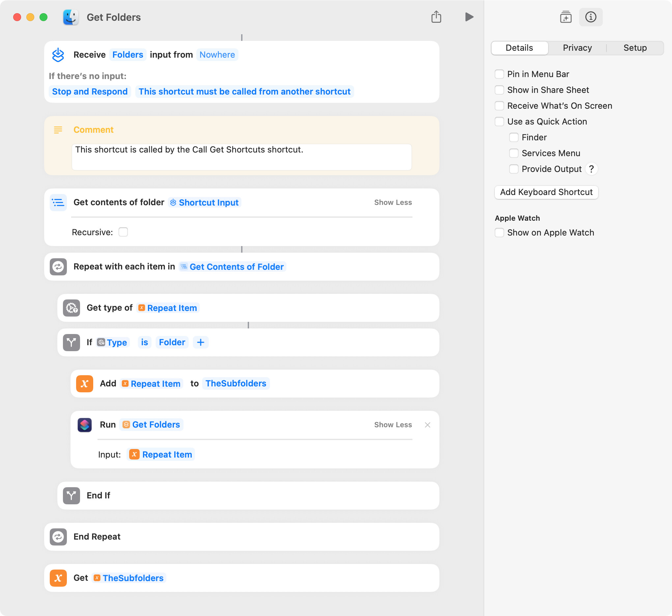Switch to the Privacy tab
Image resolution: width=672 pixels, height=616 pixels.
tap(577, 48)
